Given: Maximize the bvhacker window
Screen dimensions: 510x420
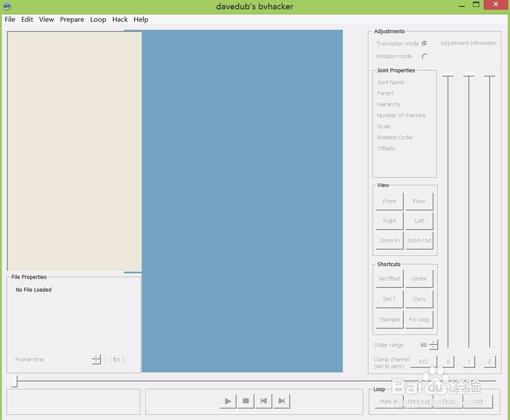Looking at the screenshot, I should 476,5.
